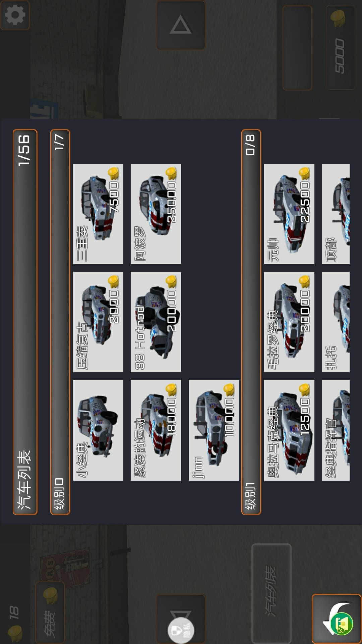
Task: Pick the 奥拉马克经典 car card
Action: coord(289,430)
